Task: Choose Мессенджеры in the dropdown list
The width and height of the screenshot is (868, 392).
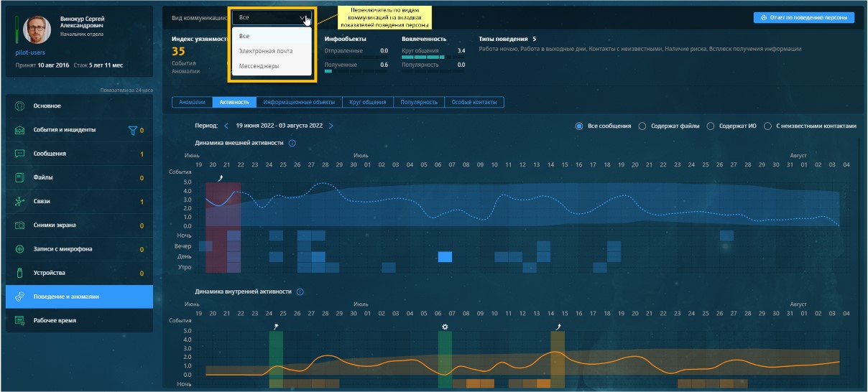Action: pyautogui.click(x=272, y=66)
